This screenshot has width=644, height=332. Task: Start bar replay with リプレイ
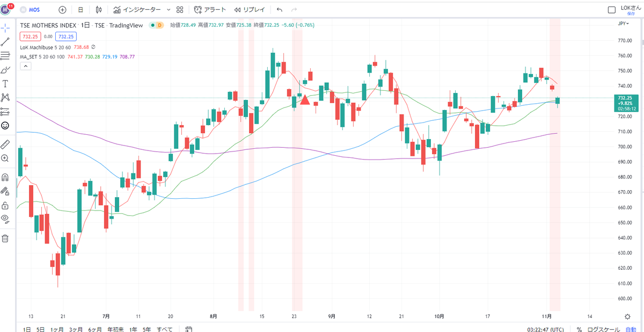click(x=250, y=10)
